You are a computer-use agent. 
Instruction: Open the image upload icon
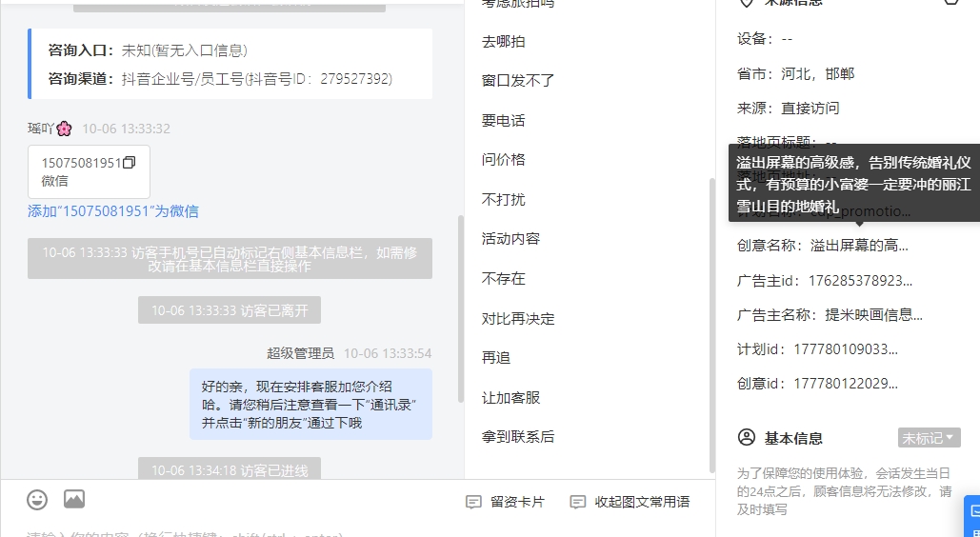click(74, 499)
